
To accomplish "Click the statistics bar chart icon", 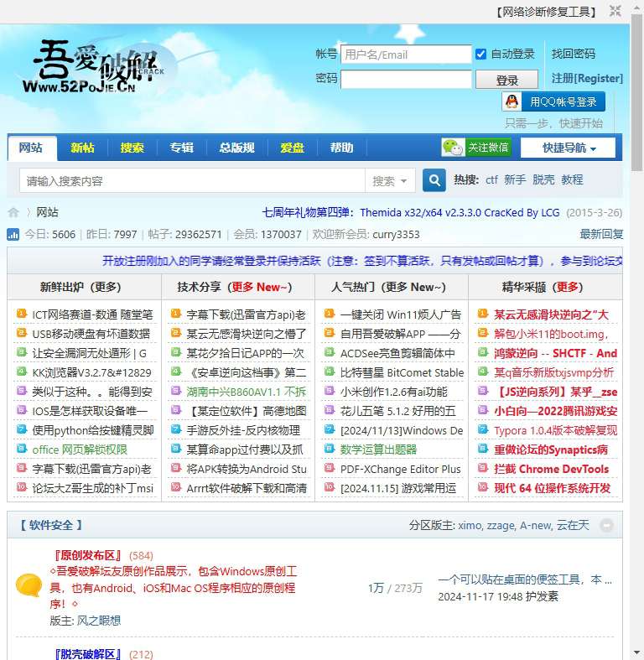I will 13,235.
